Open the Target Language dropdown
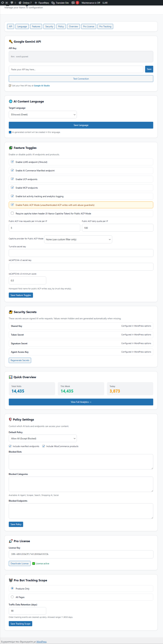The height and width of the screenshot is (644, 163). [x=43, y=114]
